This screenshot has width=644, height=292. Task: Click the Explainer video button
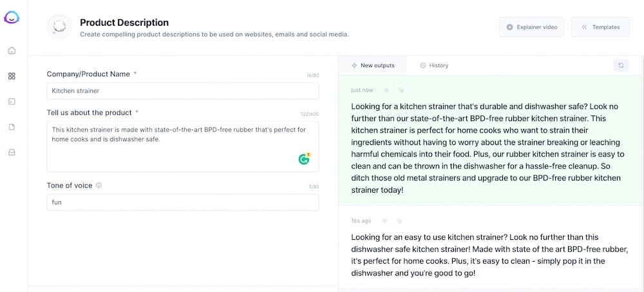click(x=531, y=27)
